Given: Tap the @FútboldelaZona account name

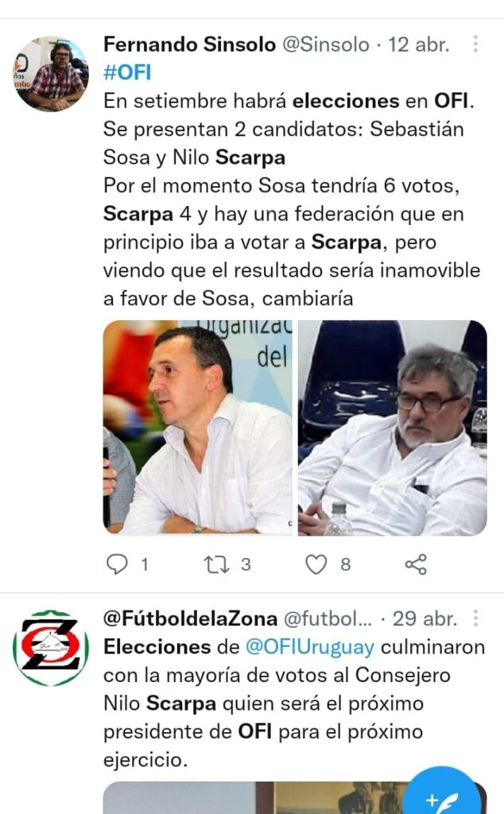Looking at the screenshot, I should [191, 618].
